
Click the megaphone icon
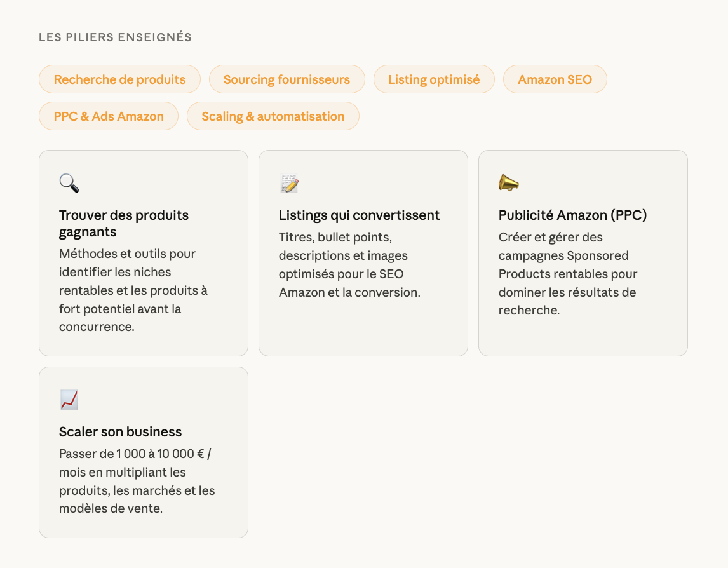(509, 183)
